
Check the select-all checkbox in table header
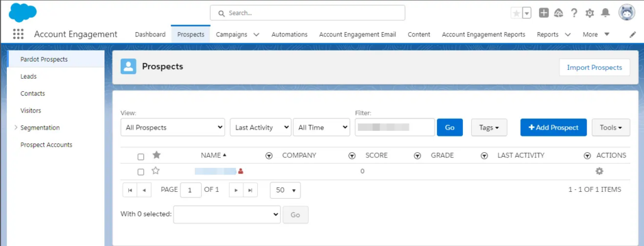pos(141,157)
